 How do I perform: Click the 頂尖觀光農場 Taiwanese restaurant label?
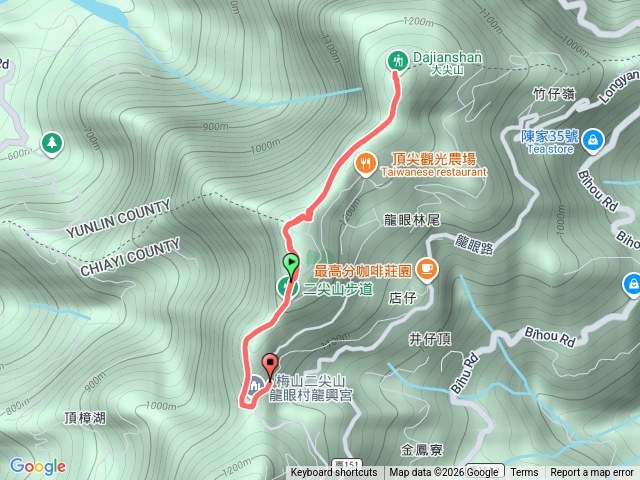point(434,165)
